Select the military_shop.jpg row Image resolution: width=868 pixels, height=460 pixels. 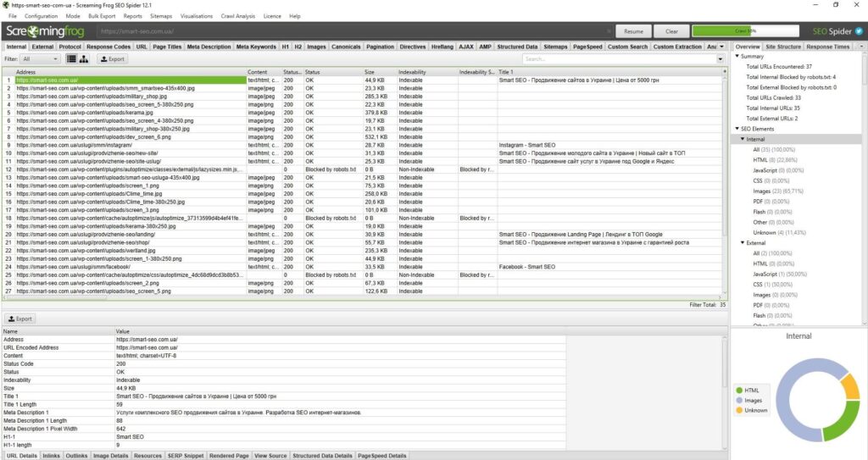(x=363, y=97)
